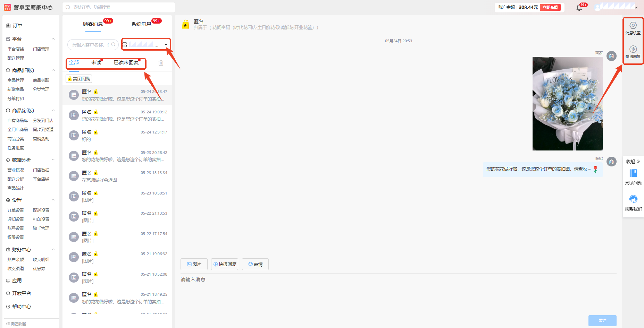Click the user profile avatar at top right
Screen dimensions: 644x328
(597, 7)
